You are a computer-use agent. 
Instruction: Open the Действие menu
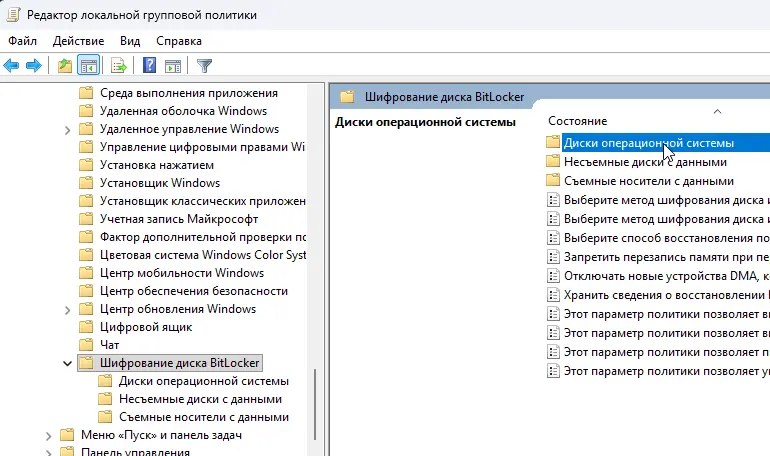tap(78, 41)
